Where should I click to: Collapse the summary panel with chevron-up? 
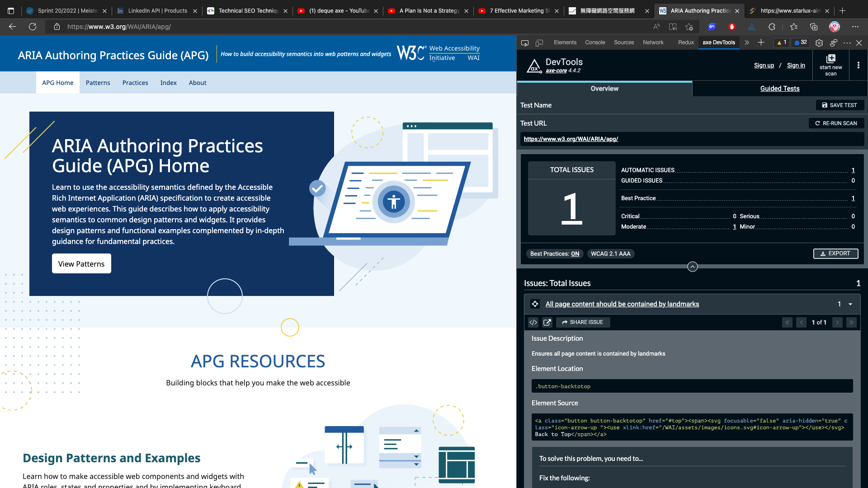point(692,267)
